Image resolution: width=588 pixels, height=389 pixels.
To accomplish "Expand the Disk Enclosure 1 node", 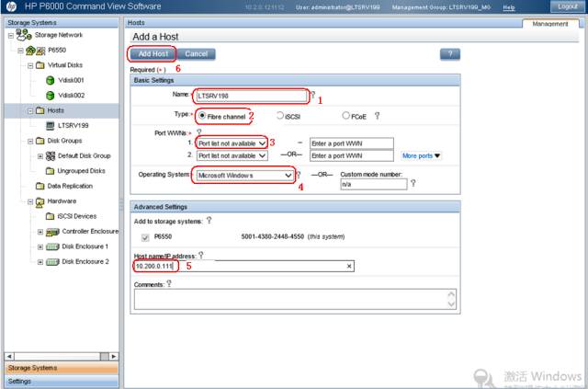I will pos(40,247).
